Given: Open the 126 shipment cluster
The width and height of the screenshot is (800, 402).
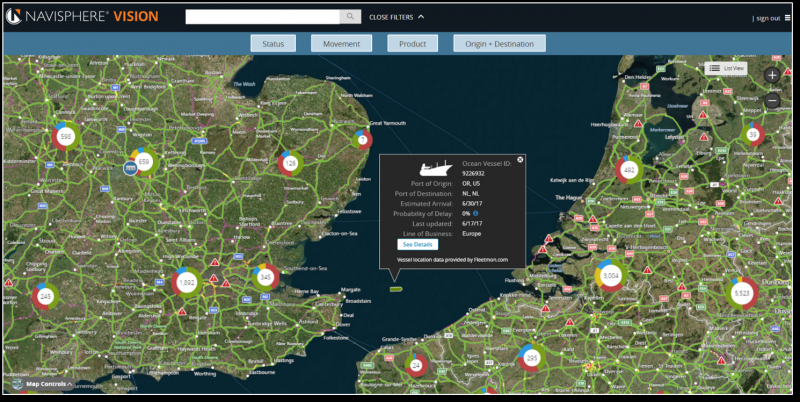Looking at the screenshot, I should [290, 163].
